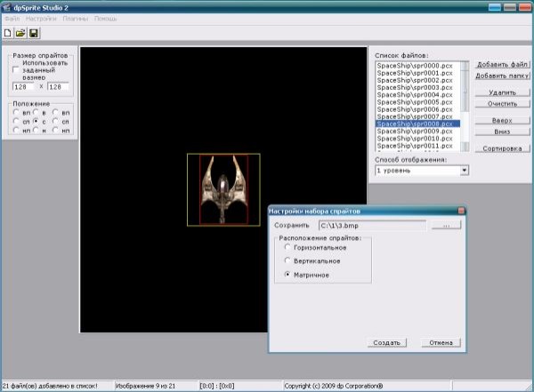Screen dimensions: 534x392
Task: Click the Open folder toolbar icon
Action: click(20, 33)
